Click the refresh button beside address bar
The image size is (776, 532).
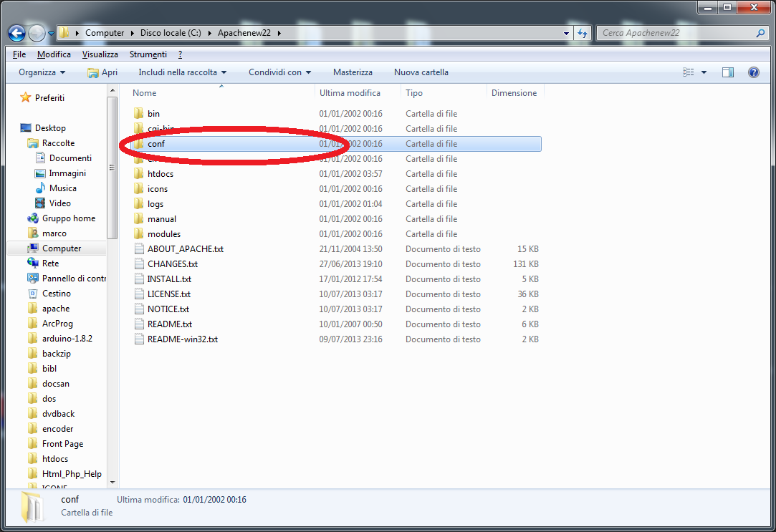(x=583, y=33)
